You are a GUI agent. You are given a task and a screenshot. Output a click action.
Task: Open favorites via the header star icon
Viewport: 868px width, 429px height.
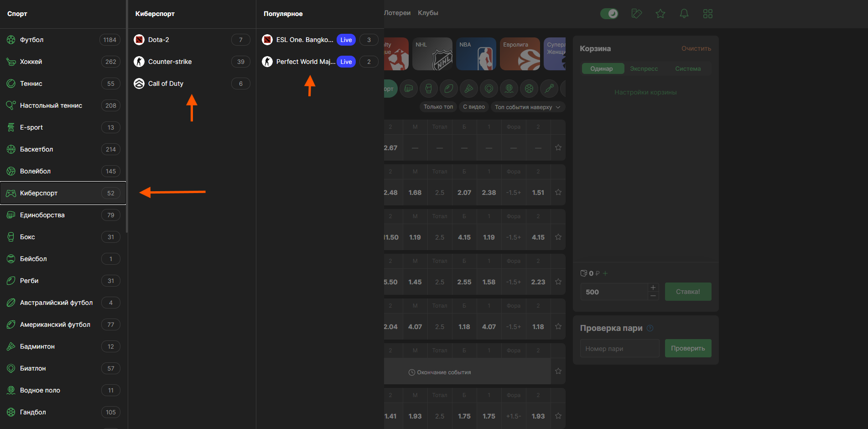click(660, 14)
